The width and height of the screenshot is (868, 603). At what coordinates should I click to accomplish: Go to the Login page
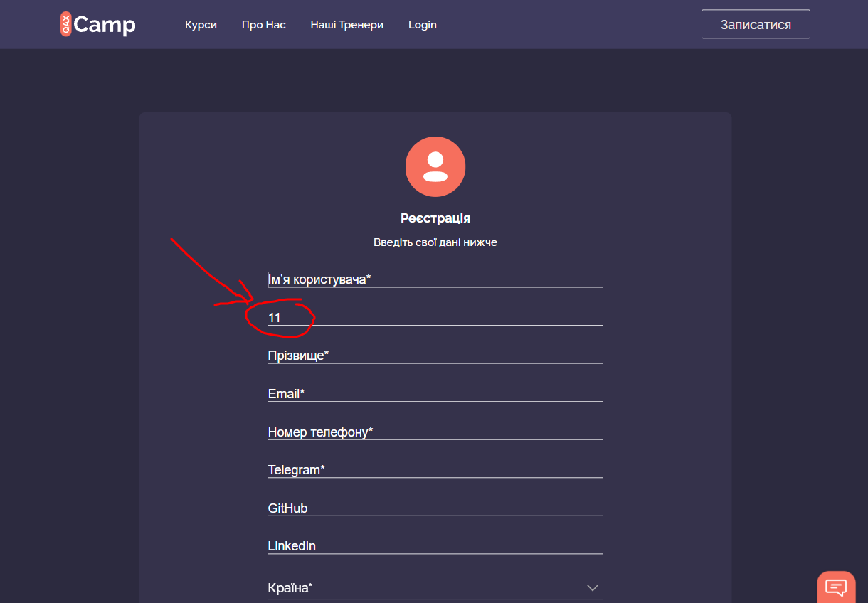tap(423, 24)
